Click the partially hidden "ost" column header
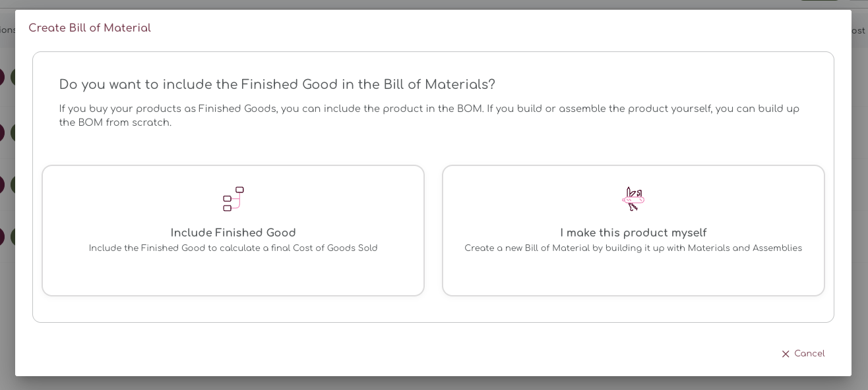The height and width of the screenshot is (390, 868). 859,31
